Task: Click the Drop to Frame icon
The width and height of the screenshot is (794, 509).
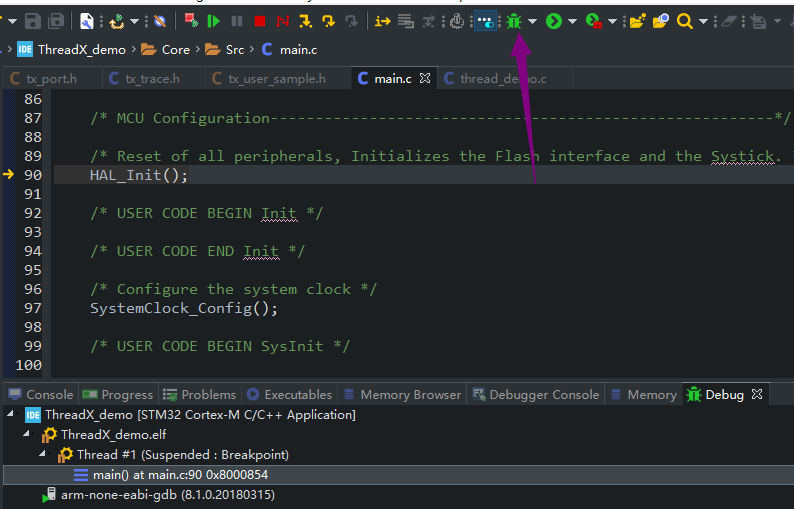Action: pos(406,21)
